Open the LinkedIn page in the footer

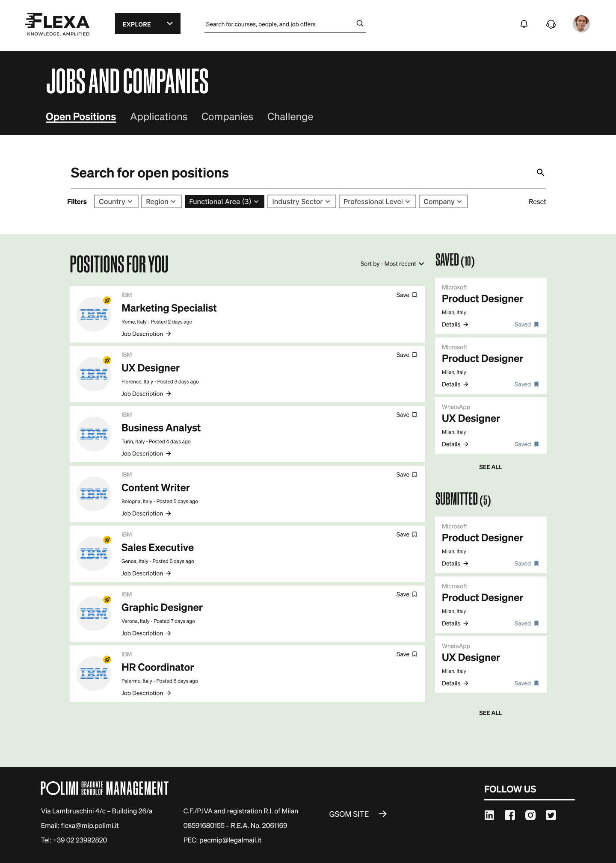(489, 815)
